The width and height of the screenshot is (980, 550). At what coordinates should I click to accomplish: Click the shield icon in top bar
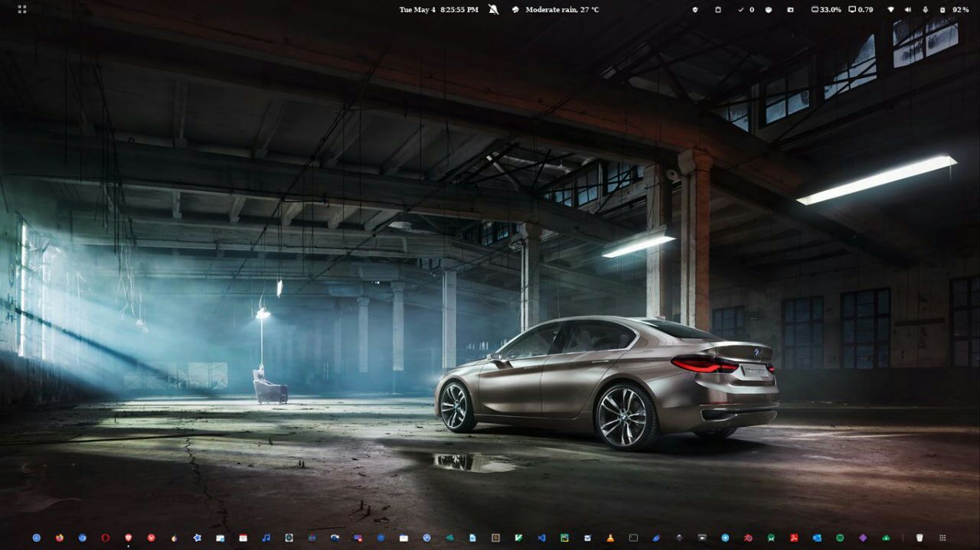[694, 9]
